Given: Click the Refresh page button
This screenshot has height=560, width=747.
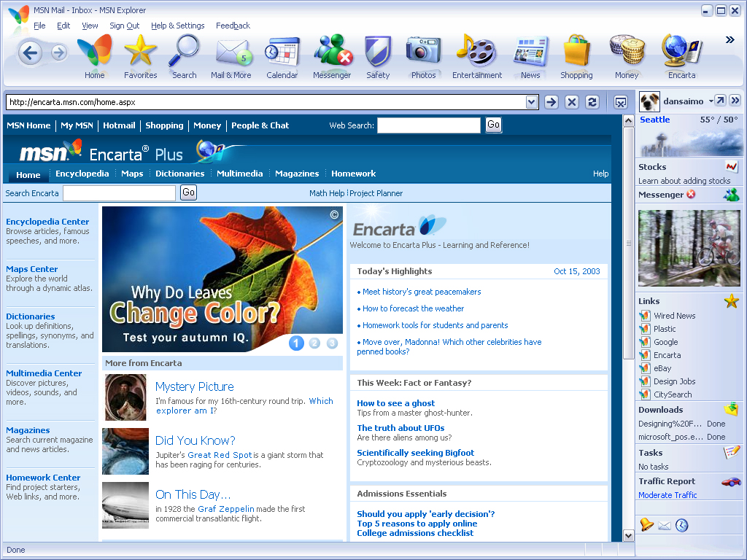Looking at the screenshot, I should (x=592, y=102).
